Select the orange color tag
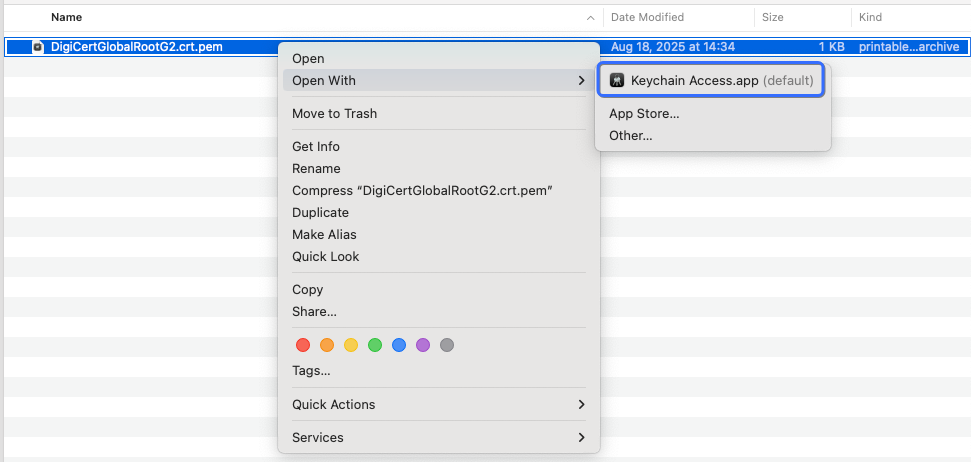This screenshot has width=971, height=462. point(327,345)
